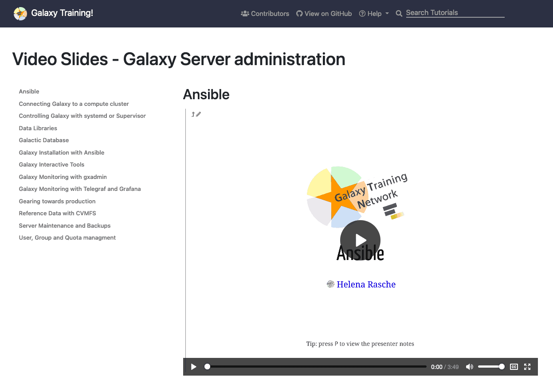Click the video progress bar
This screenshot has height=392, width=553.
pos(317,367)
